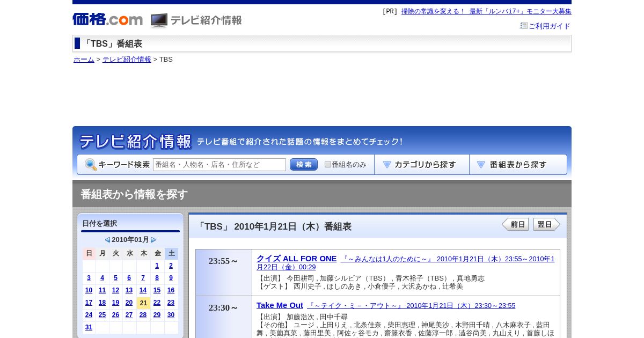The image size is (644, 338).
Task: Select calendar date 13
Action: (x=129, y=290)
